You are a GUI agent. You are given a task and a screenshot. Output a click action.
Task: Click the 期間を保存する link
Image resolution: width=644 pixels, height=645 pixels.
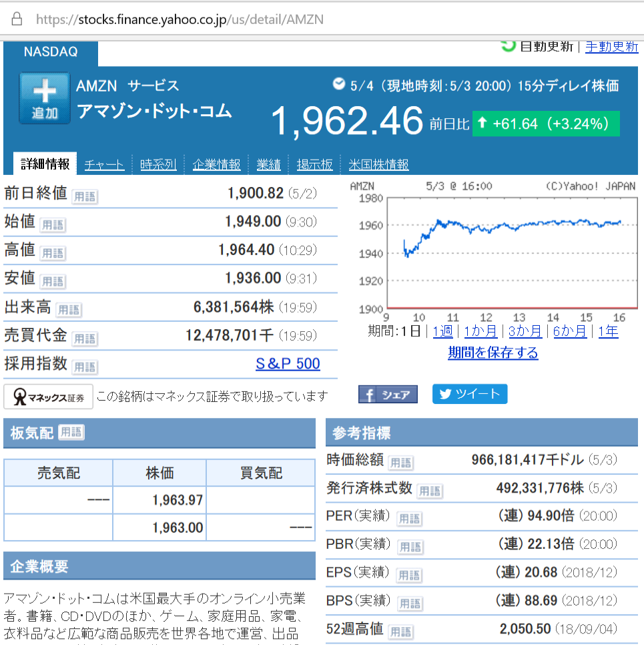click(493, 353)
